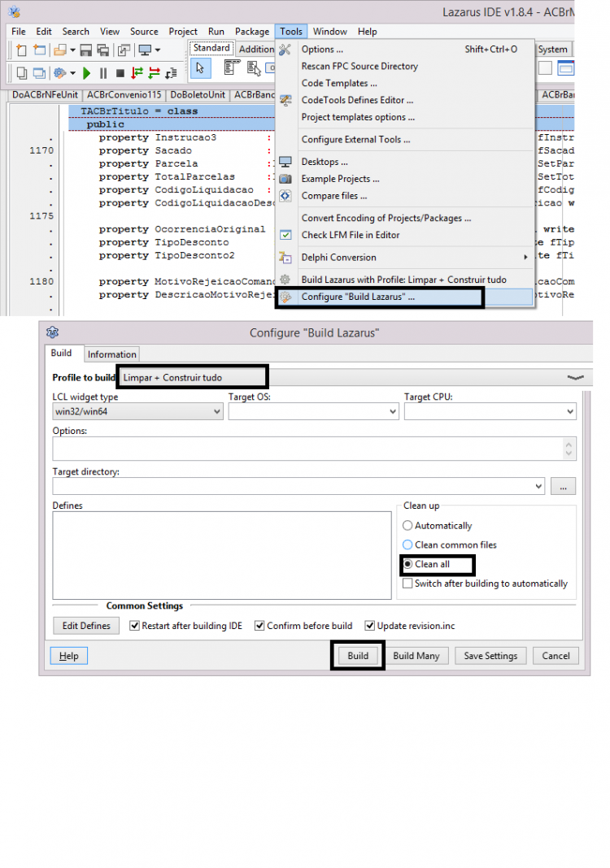Open the Package menu
The height and width of the screenshot is (868, 610).
tap(252, 32)
